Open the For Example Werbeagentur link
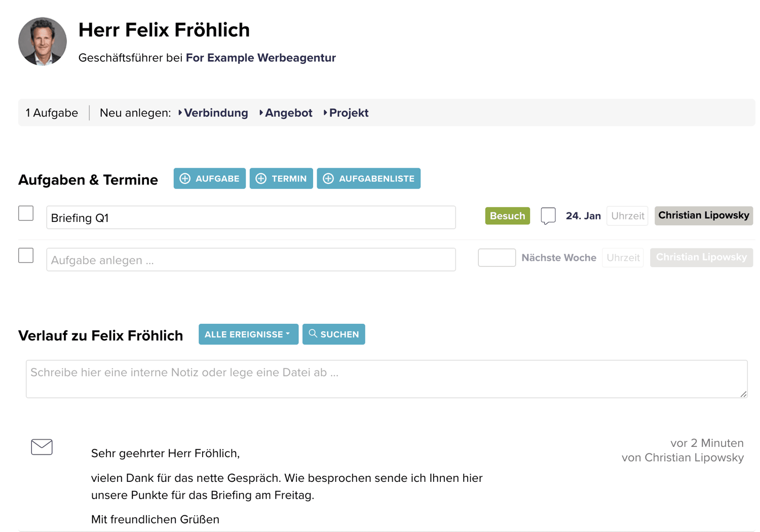The image size is (760, 532). [x=260, y=58]
